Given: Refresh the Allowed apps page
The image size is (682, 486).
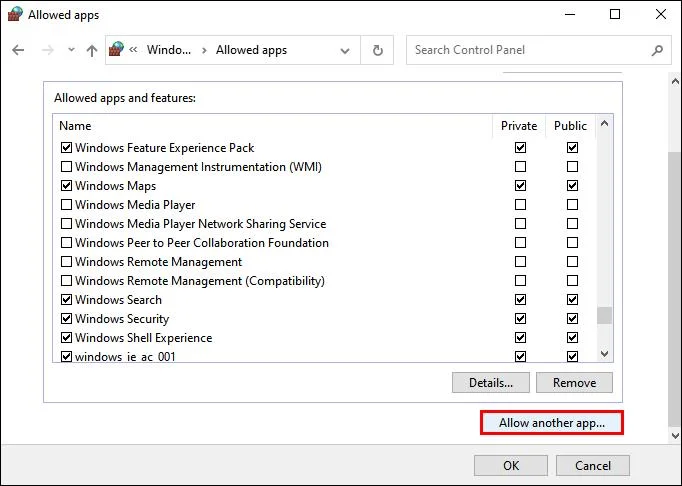Looking at the screenshot, I should (378, 50).
